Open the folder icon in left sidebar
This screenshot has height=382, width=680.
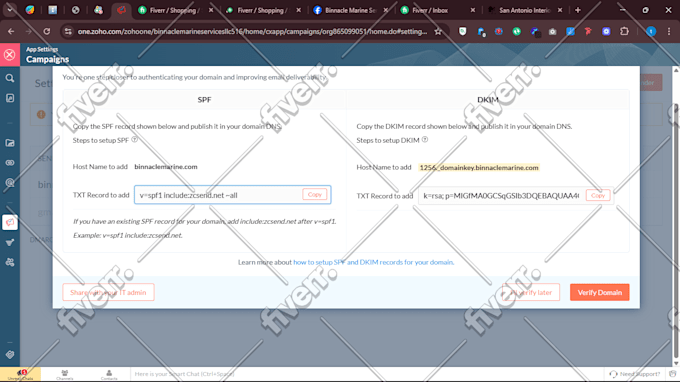pyautogui.click(x=10, y=143)
